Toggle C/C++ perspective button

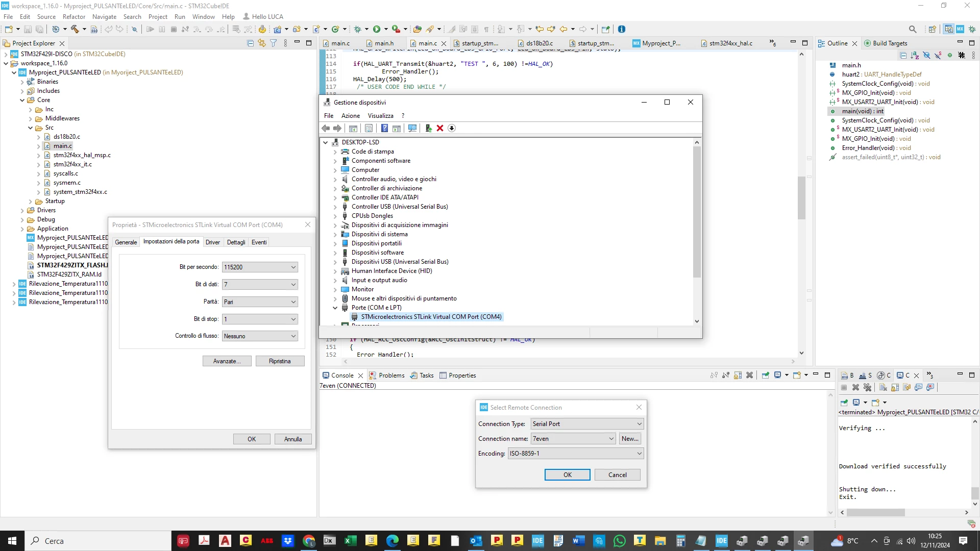tap(948, 29)
